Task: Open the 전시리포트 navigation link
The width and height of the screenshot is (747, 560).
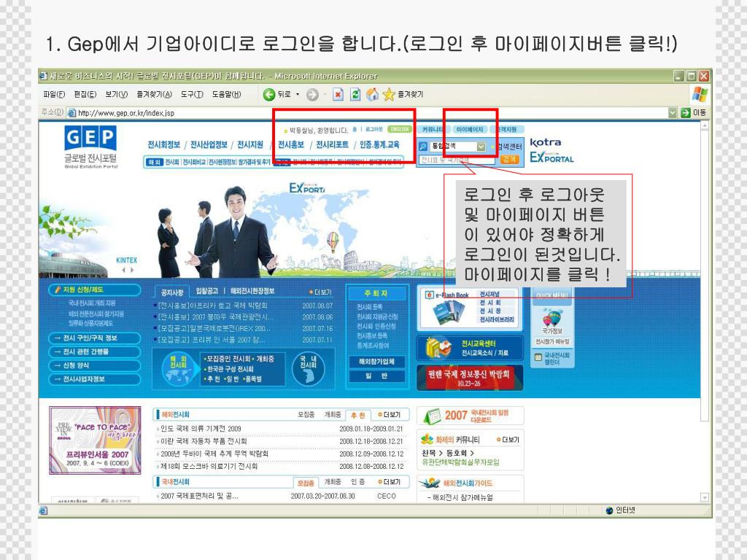Action: pos(332,145)
